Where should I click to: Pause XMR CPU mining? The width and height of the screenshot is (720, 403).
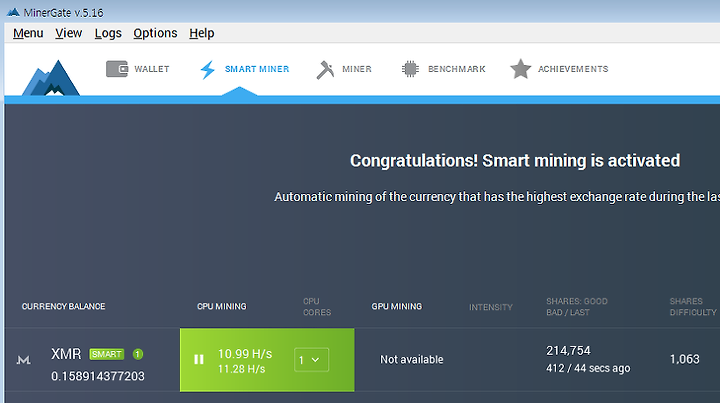(198, 359)
